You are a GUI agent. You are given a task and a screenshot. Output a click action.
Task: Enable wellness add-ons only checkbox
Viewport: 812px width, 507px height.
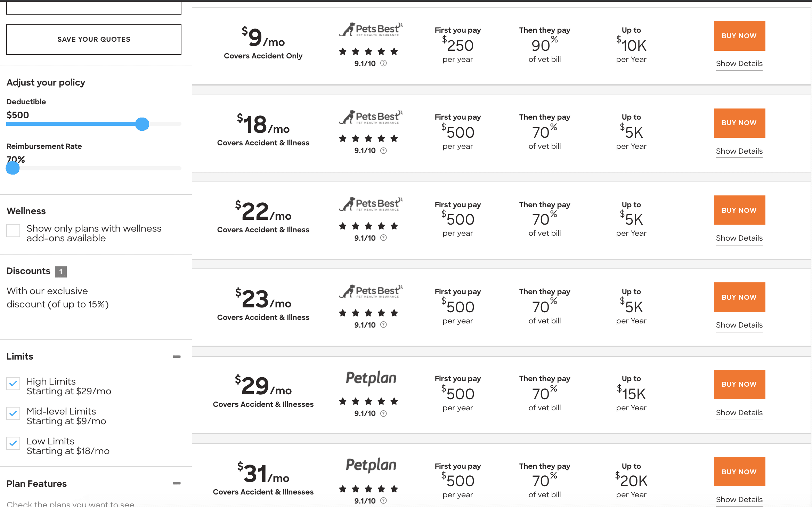(x=13, y=231)
